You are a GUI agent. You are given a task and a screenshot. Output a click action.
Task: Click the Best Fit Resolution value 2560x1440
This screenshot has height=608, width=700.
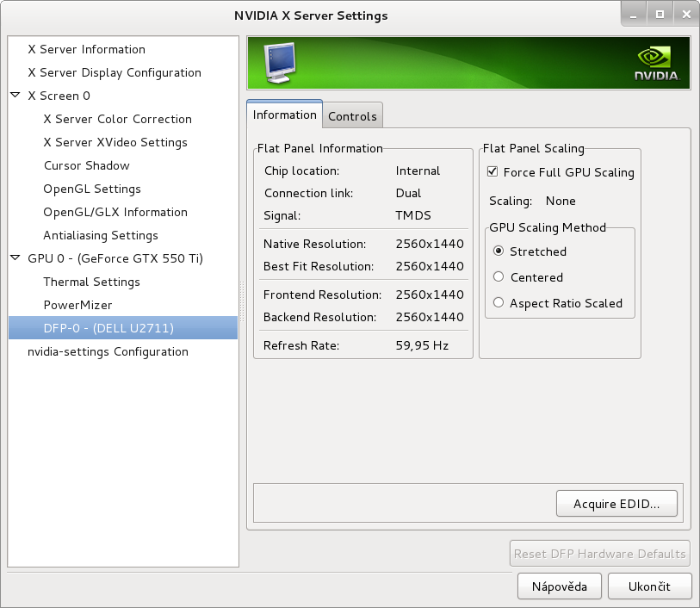(430, 266)
